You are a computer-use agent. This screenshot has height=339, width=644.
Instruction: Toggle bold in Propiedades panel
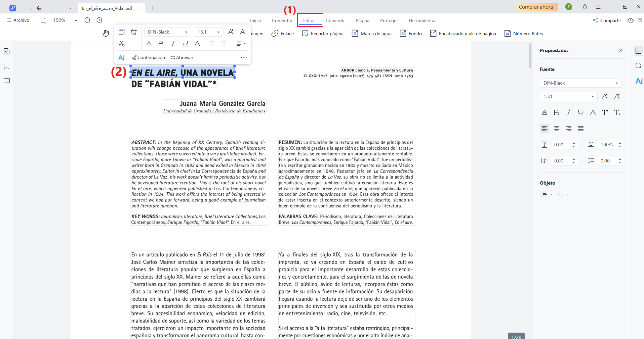557,112
